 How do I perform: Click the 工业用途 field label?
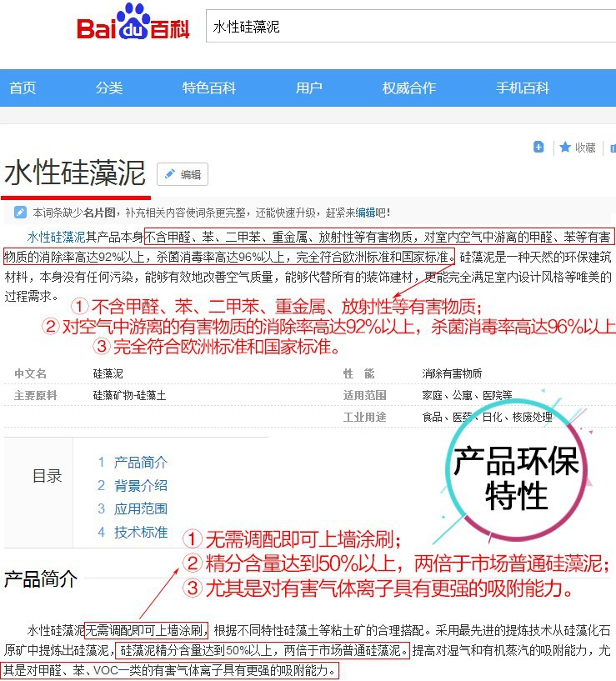point(364,417)
